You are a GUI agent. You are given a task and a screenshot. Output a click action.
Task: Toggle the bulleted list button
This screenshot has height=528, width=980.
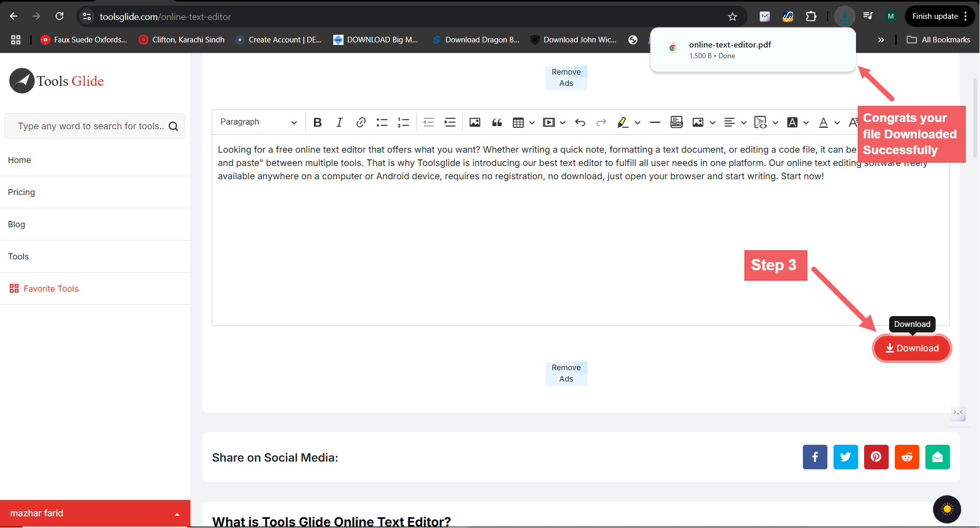click(x=382, y=123)
